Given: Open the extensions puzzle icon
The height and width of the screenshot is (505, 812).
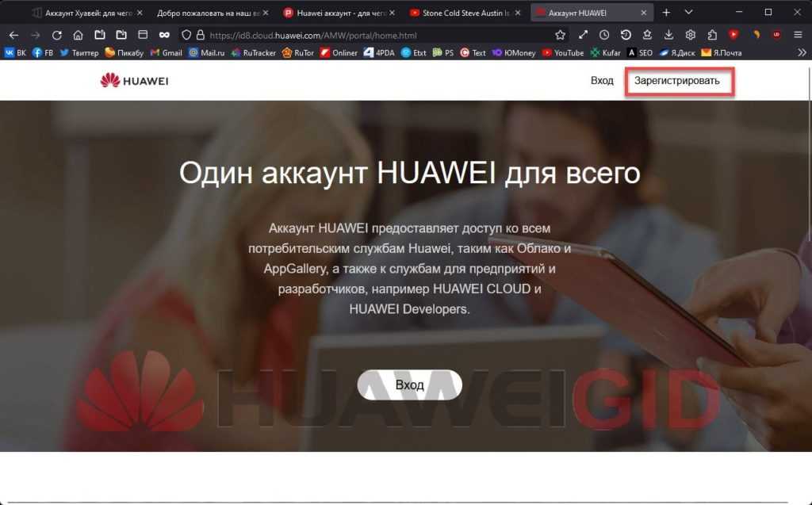Looking at the screenshot, I should [712, 35].
